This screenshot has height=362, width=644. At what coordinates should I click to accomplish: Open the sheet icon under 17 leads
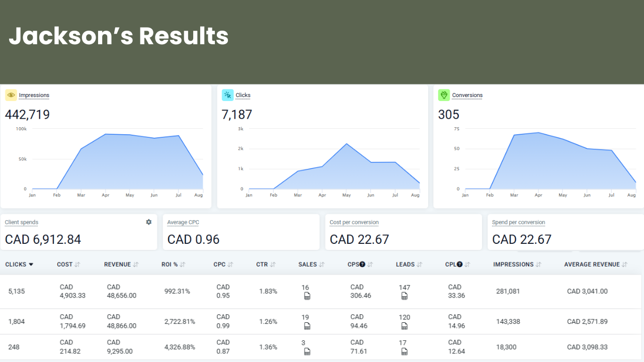point(404,351)
